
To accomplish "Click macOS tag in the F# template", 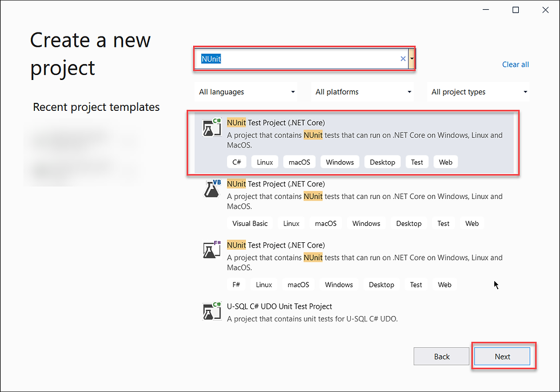I will point(298,285).
